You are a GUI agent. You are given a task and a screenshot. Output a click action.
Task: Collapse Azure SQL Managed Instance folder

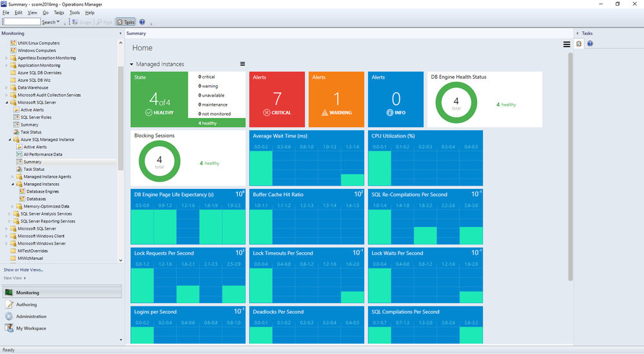click(10, 140)
